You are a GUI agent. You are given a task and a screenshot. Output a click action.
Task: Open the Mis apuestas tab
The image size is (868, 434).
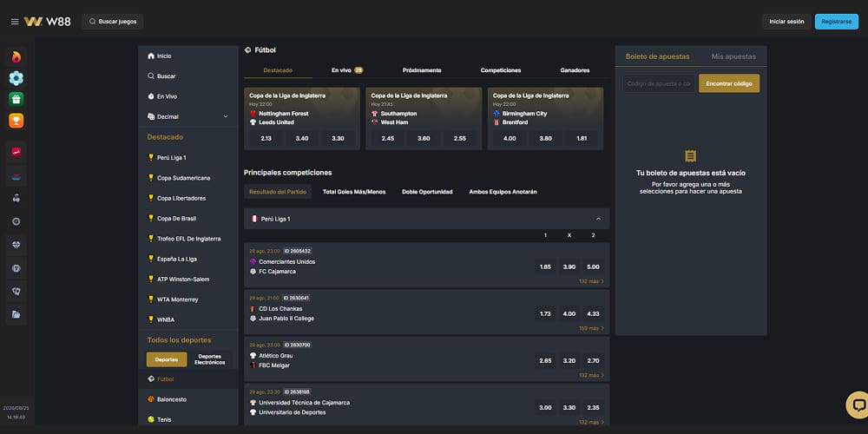(x=733, y=56)
